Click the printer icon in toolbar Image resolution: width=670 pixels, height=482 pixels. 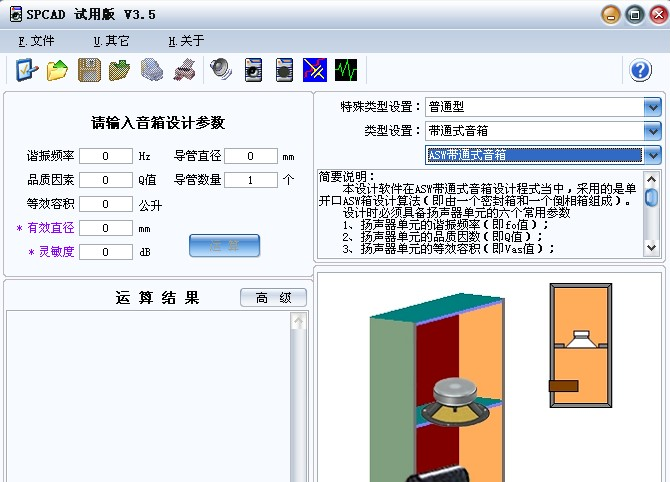coord(185,70)
